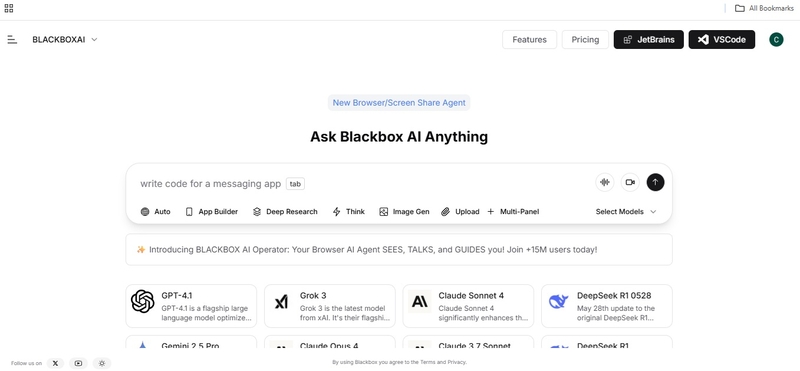Start screen share with the video camera icon
This screenshot has height=371, width=800.
630,182
